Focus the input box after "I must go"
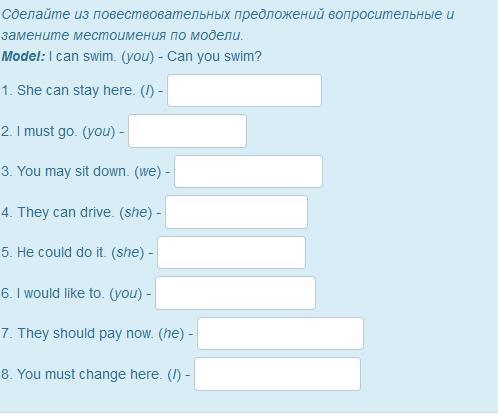This screenshot has width=498, height=416. [x=187, y=131]
